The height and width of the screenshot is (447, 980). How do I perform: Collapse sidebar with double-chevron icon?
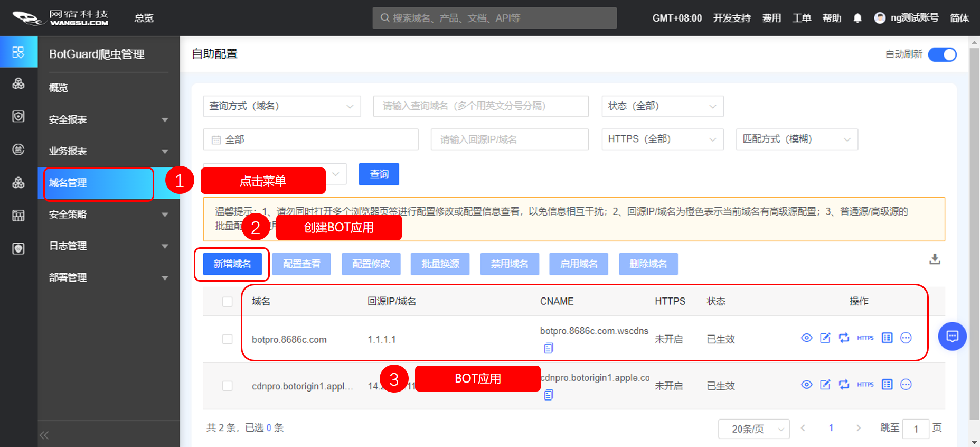(x=44, y=435)
